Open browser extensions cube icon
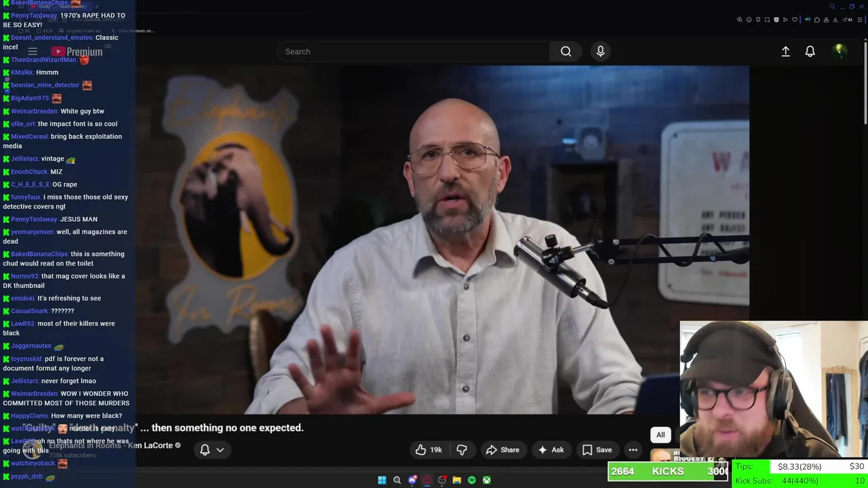Image resolution: width=868 pixels, height=488 pixels. point(817,20)
